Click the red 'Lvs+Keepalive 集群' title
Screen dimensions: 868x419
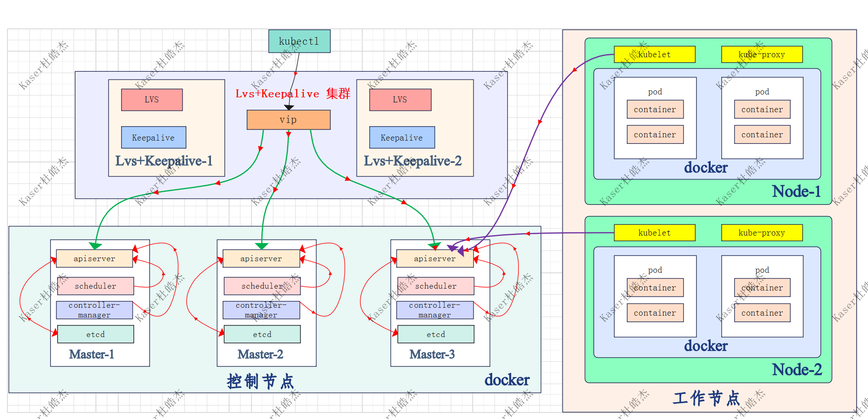(292, 94)
